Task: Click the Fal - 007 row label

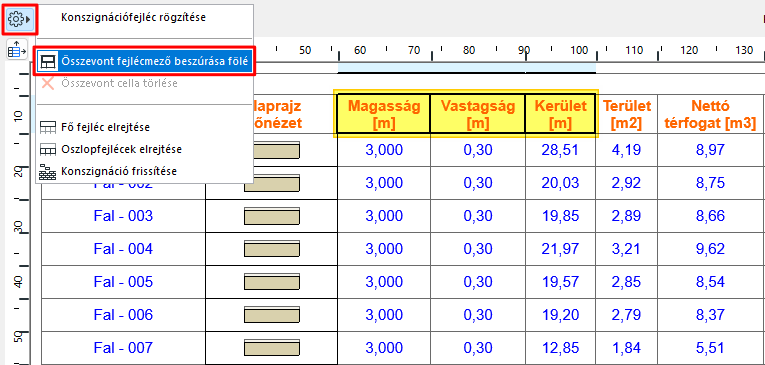Action: pyautogui.click(x=123, y=348)
